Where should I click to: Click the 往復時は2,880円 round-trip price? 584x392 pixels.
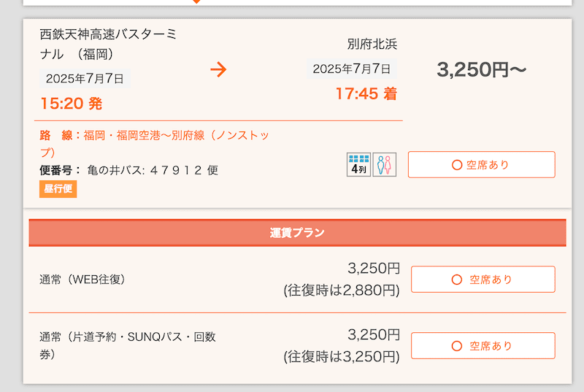coord(342,291)
